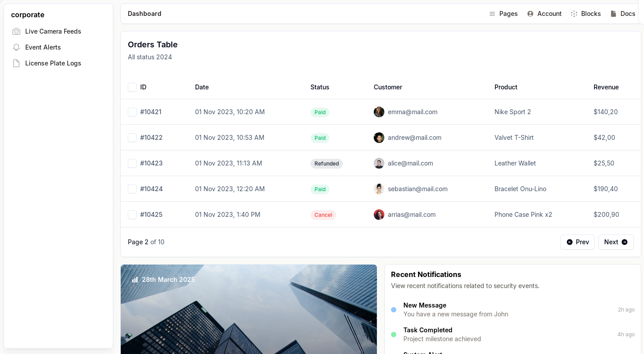The height and width of the screenshot is (354, 644).
Task: Check the box for order #10421
Action: [x=132, y=112]
